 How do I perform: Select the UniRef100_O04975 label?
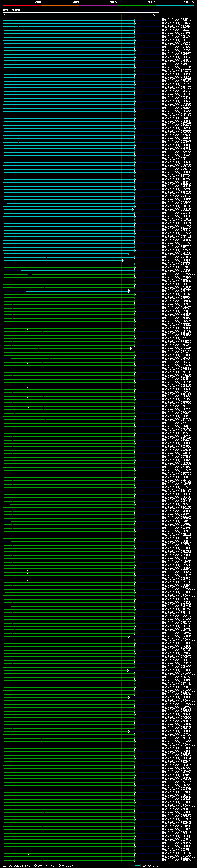tap(177, 308)
